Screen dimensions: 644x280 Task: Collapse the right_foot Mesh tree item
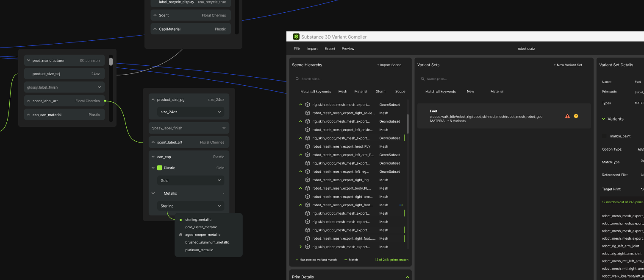tap(301, 205)
